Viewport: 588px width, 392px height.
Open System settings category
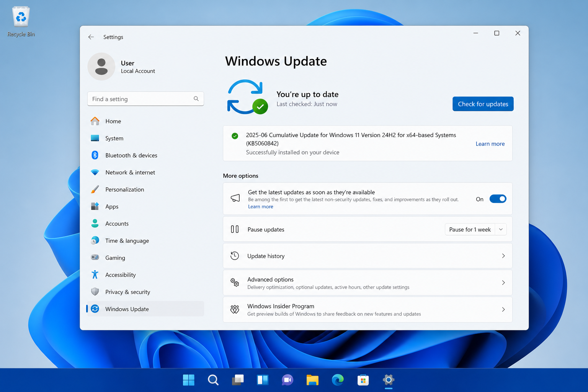145,138
